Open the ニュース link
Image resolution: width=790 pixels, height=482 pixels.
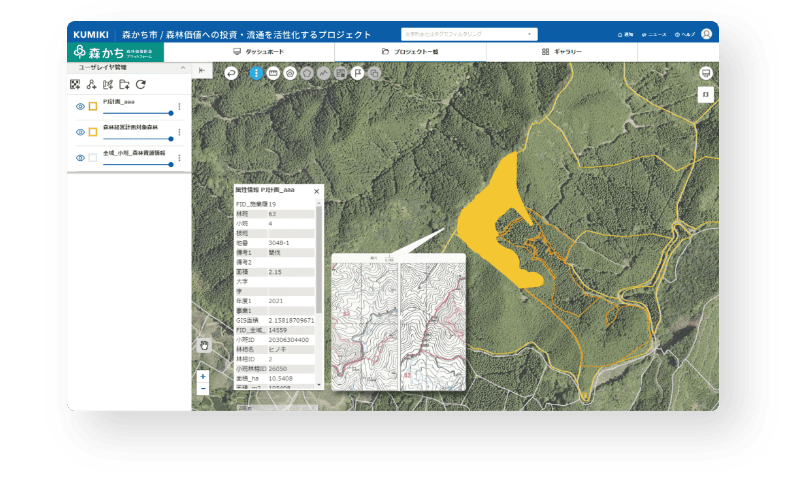click(654, 35)
